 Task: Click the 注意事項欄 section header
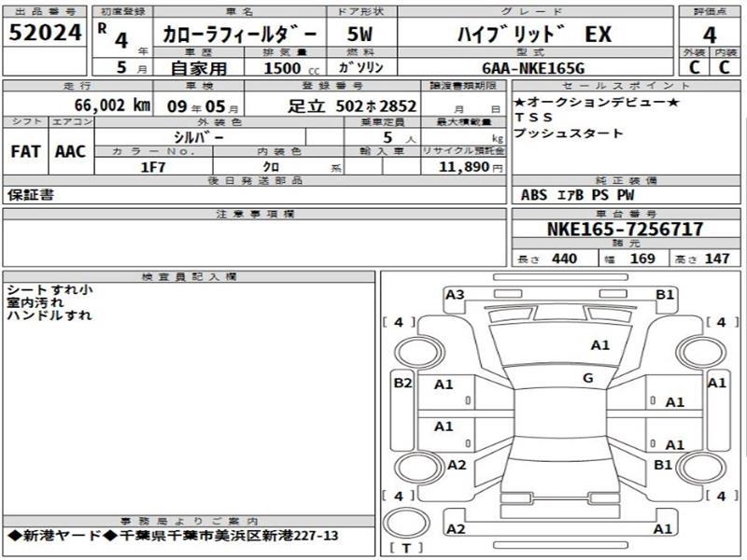[x=255, y=214]
